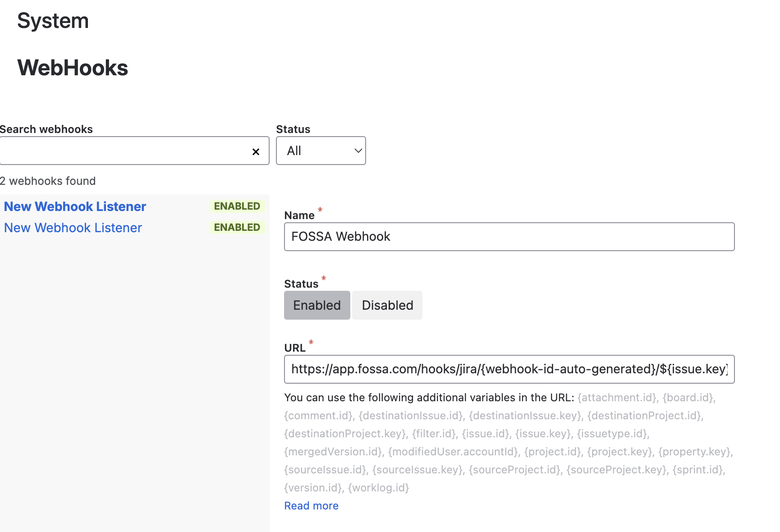Open the second, non-bold New Webhook Listener

click(x=73, y=228)
